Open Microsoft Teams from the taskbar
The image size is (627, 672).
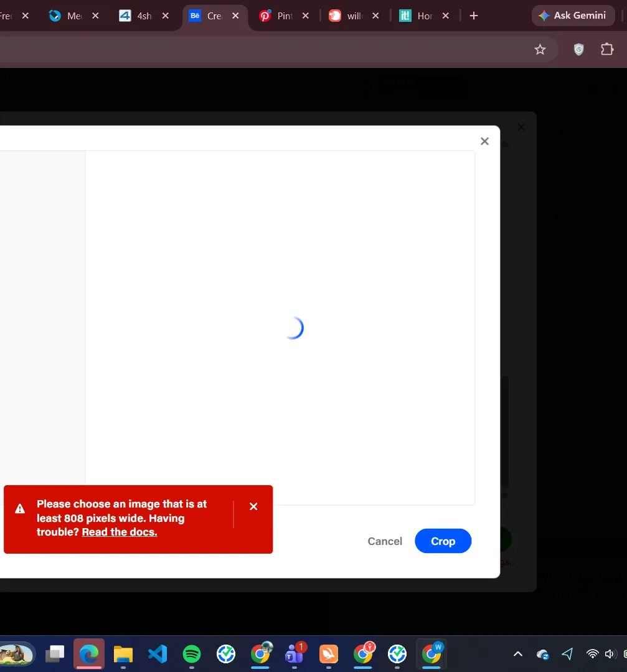294,653
